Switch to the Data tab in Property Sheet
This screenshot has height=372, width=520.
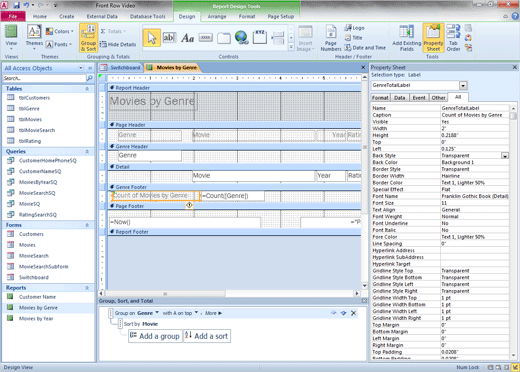[399, 98]
